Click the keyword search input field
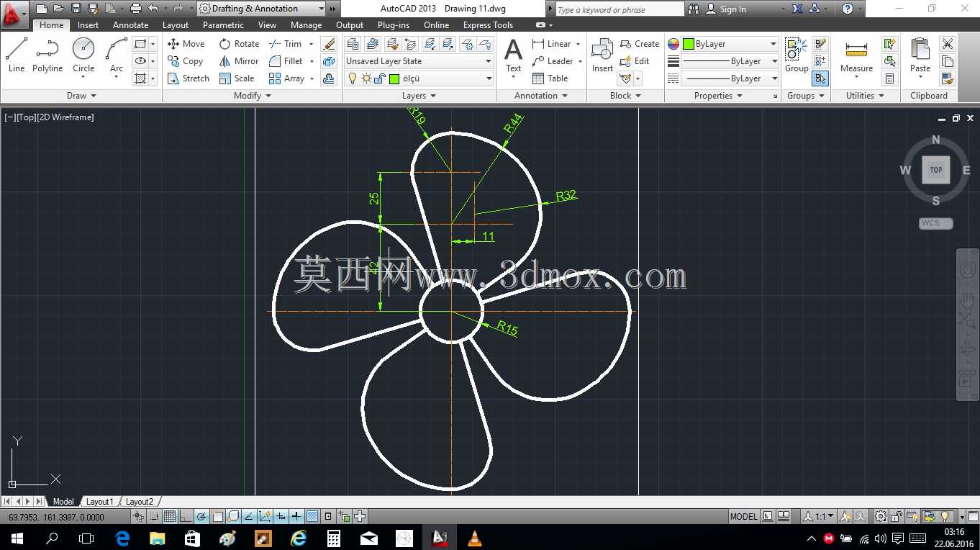The width and height of the screenshot is (980, 550). point(619,9)
